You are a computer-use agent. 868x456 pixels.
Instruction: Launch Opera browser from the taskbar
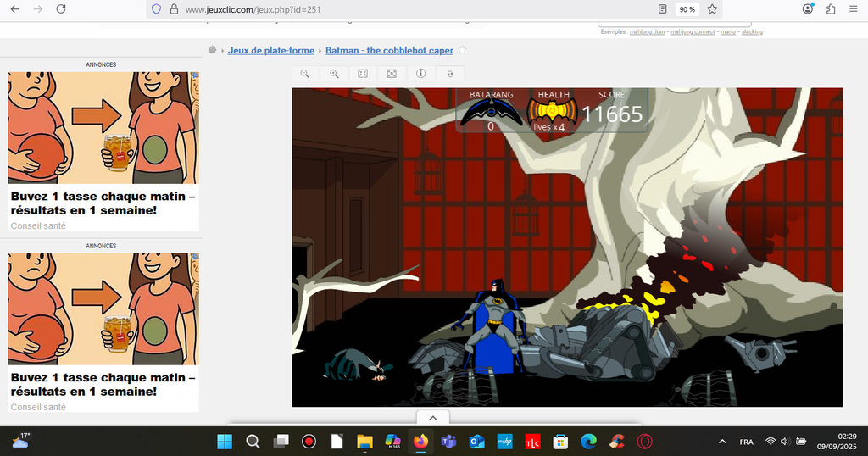tap(644, 442)
